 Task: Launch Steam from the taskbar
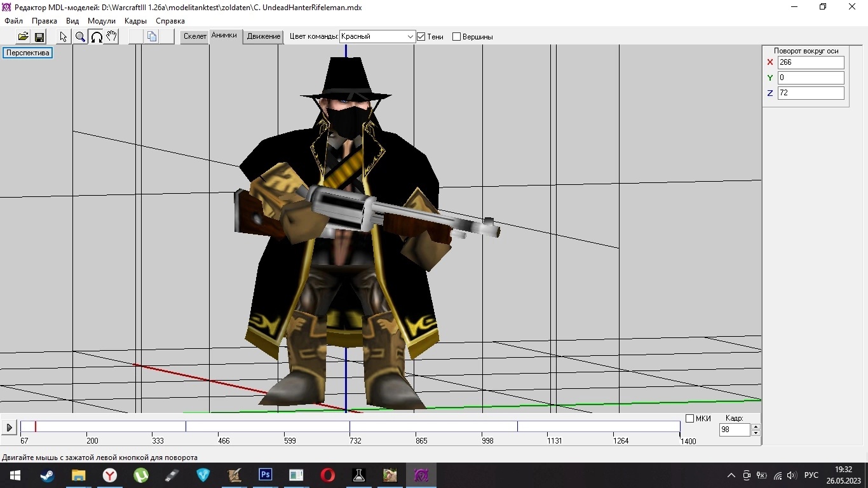47,475
